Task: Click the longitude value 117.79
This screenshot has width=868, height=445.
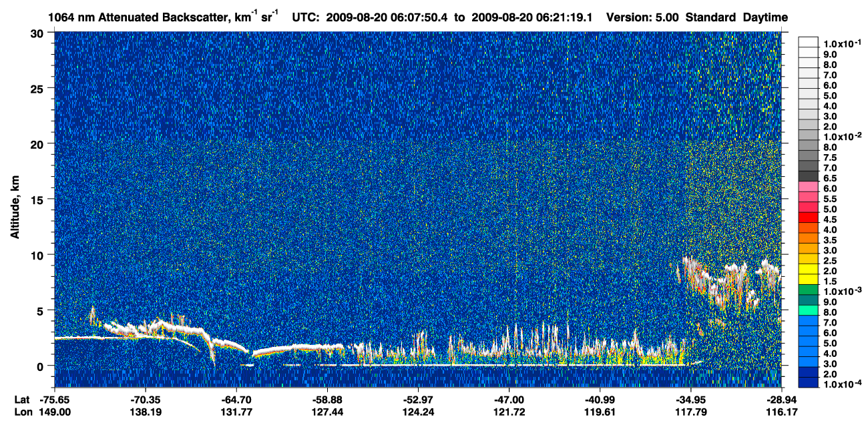Action: click(x=690, y=412)
